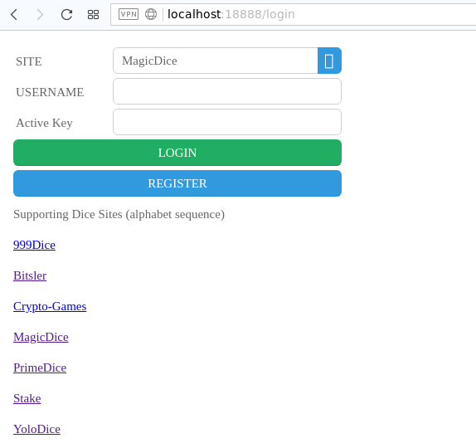Open the tab grid icon
The height and width of the screenshot is (448, 476).
(93, 14)
